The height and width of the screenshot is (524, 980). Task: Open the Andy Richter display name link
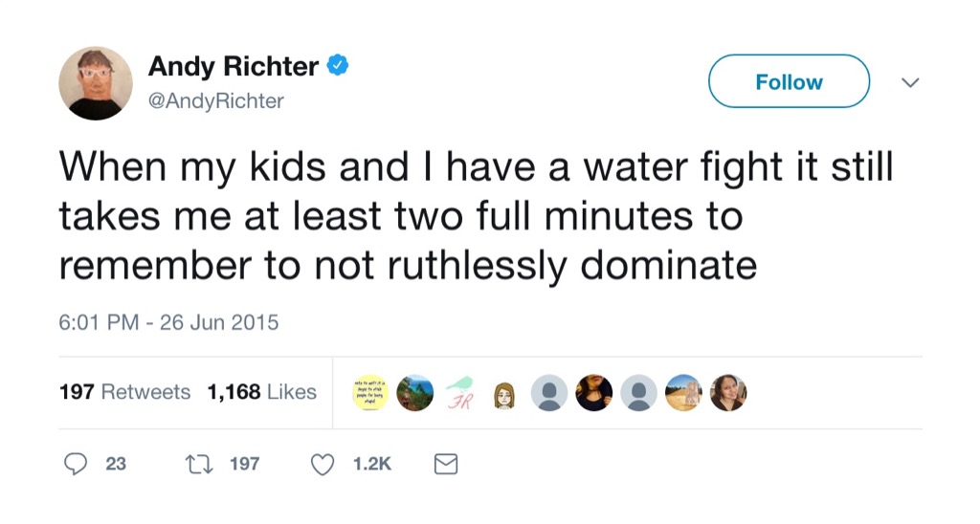pos(233,66)
